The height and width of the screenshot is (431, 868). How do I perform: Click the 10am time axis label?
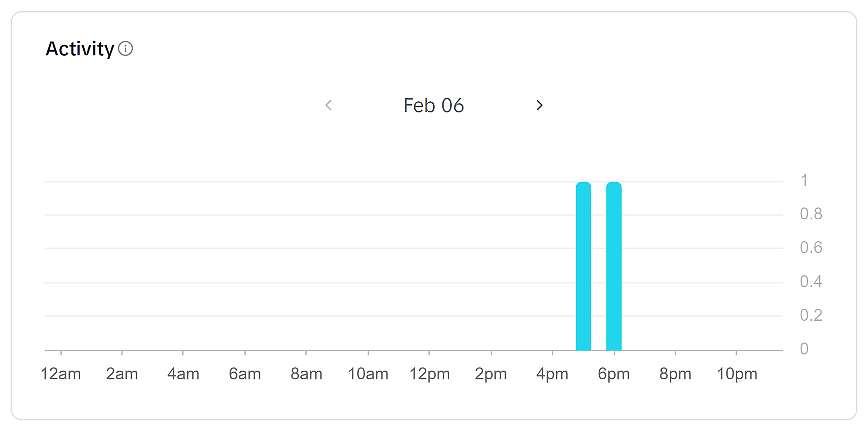pyautogui.click(x=368, y=374)
